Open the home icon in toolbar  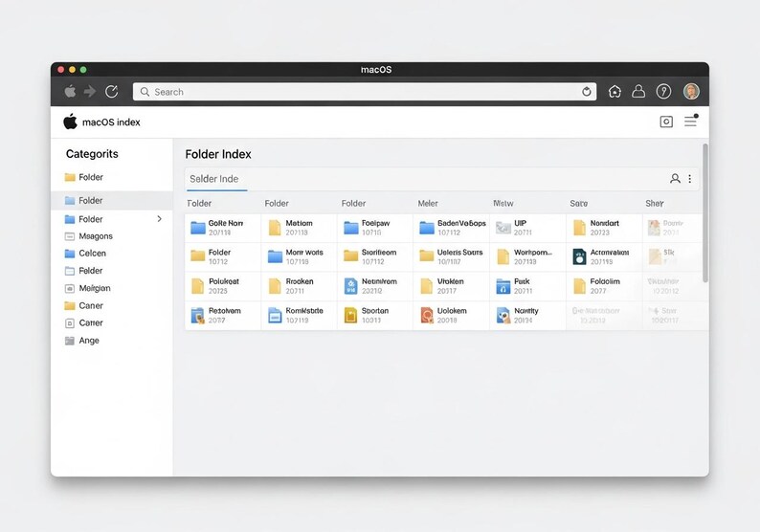(x=615, y=91)
